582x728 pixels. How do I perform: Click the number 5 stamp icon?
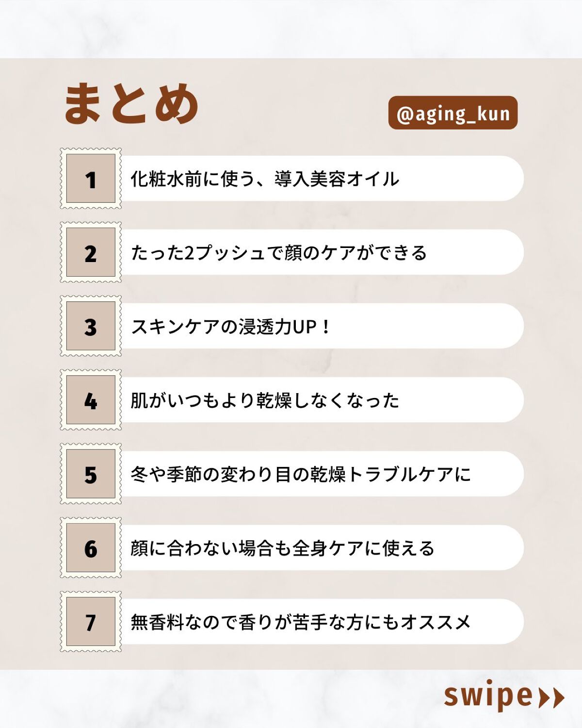pos(91,474)
